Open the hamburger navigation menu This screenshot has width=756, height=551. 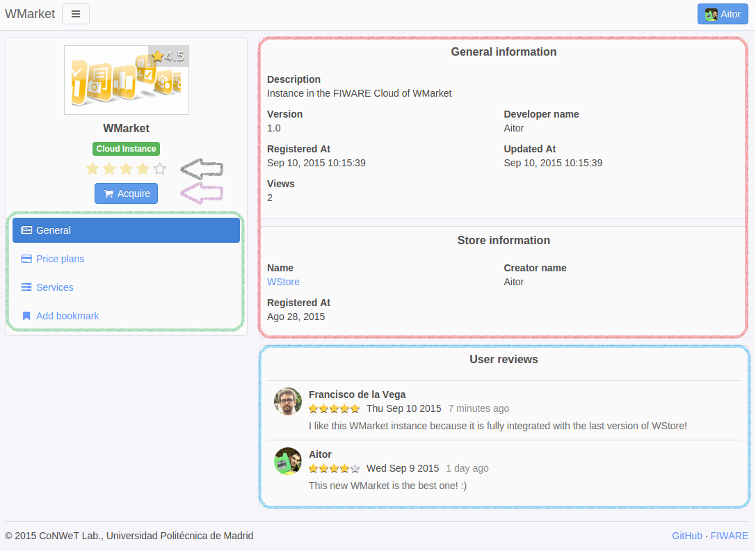pos(76,14)
